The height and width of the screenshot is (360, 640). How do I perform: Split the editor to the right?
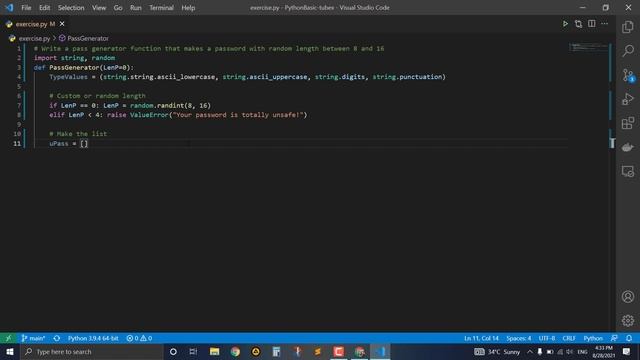click(x=591, y=24)
